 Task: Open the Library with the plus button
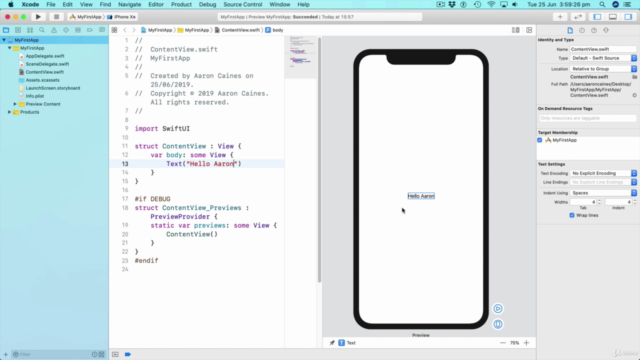[x=560, y=17]
